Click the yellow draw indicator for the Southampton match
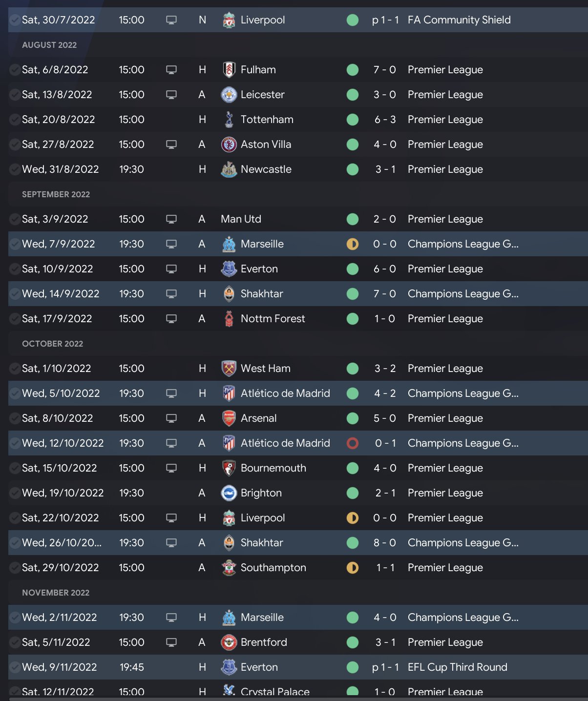 pos(352,568)
